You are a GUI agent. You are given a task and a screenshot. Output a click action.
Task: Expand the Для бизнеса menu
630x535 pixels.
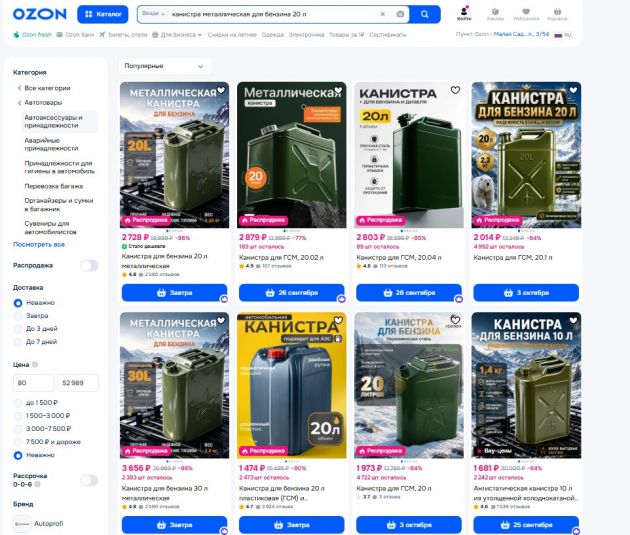(x=177, y=35)
